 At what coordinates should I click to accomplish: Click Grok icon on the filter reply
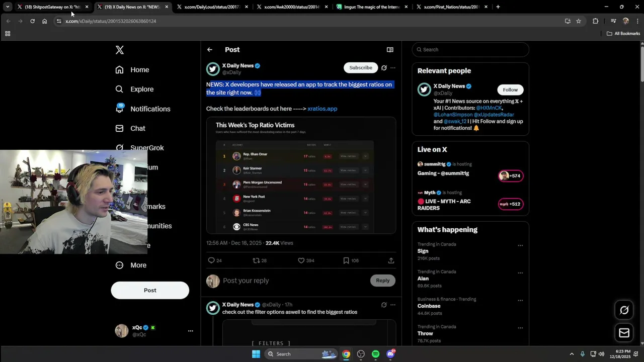point(384,305)
